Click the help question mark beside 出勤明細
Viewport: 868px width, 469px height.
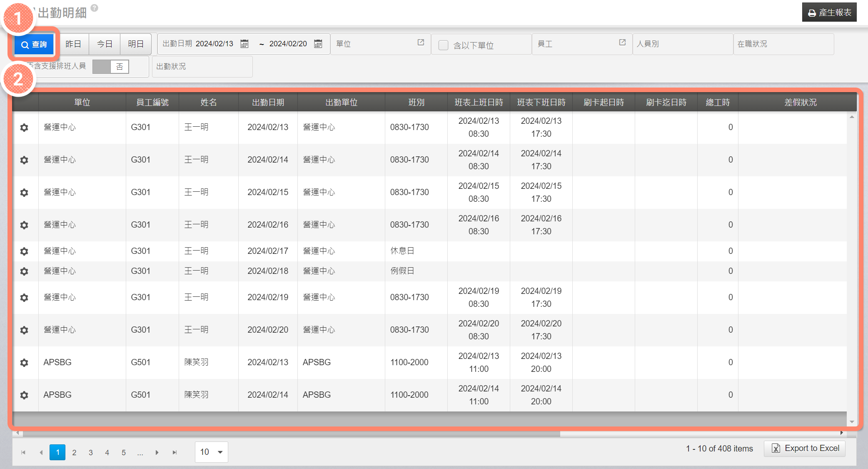95,8
